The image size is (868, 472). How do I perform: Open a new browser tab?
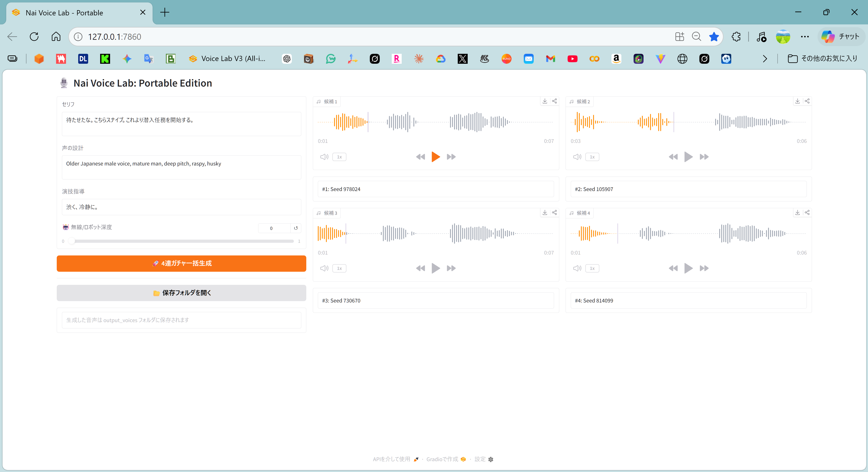coord(164,12)
